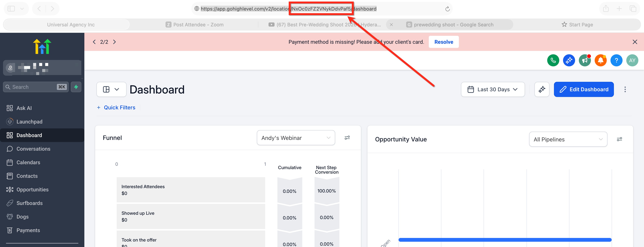Click Resolve on the payment banner
Screen dimensions: 644x247
[x=443, y=42]
